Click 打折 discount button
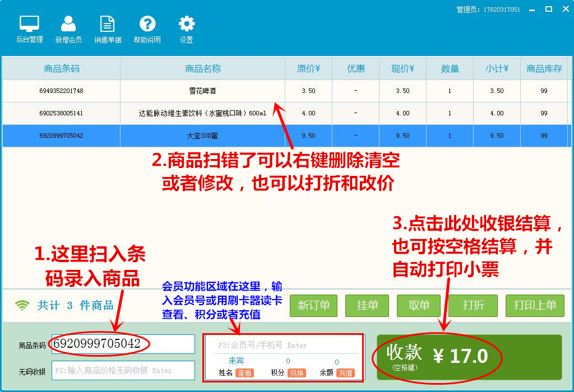Image resolution: width=574 pixels, height=392 pixels. click(x=473, y=305)
